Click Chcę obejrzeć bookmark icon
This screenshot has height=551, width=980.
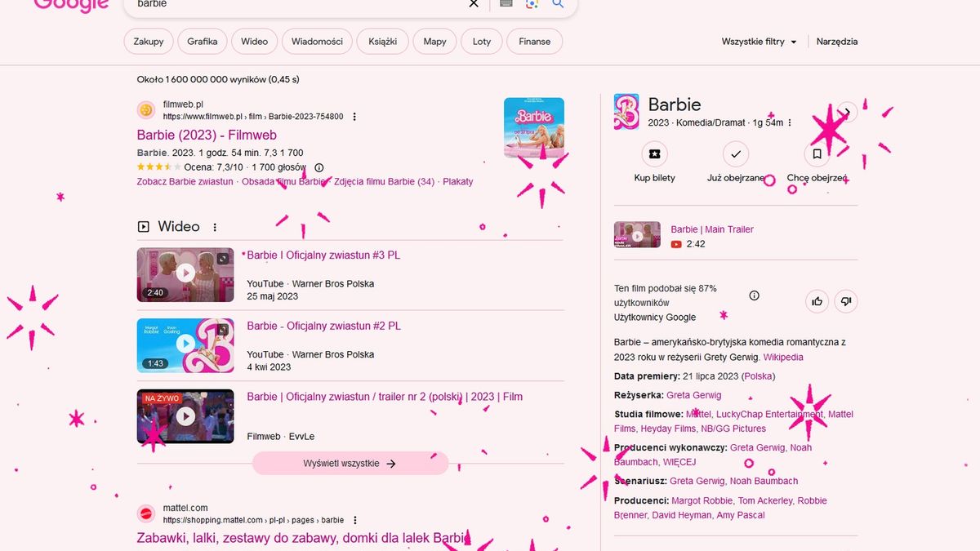pos(817,153)
